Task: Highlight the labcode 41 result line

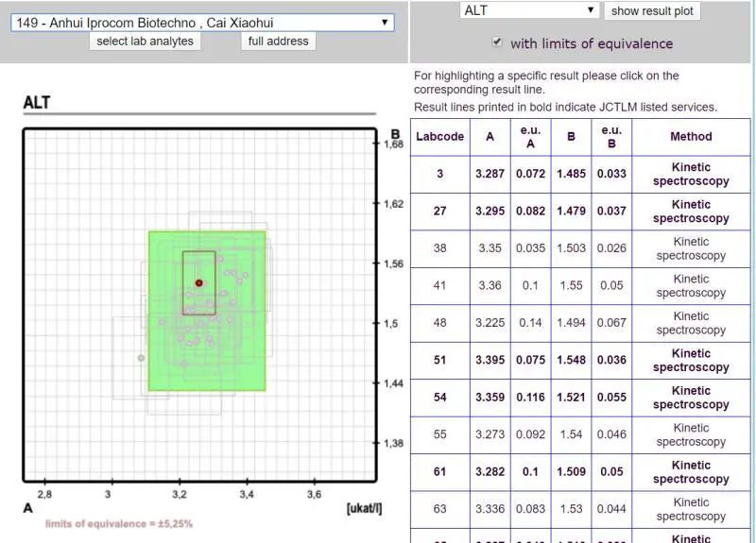Action: pos(439,285)
